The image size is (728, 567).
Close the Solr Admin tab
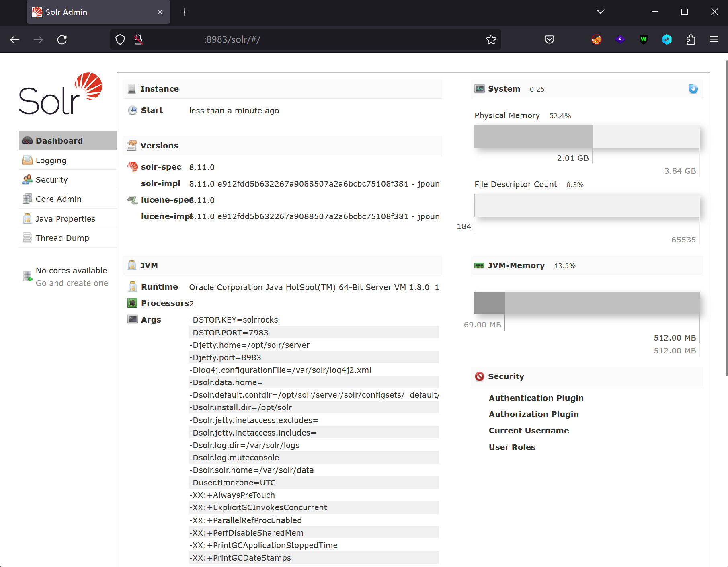coord(160,12)
